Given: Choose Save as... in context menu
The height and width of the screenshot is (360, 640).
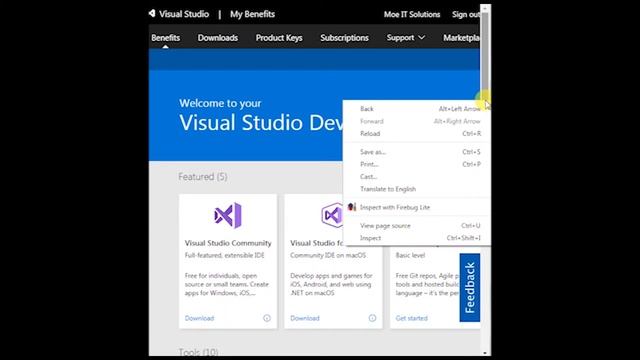Looking at the screenshot, I should click(417, 152).
